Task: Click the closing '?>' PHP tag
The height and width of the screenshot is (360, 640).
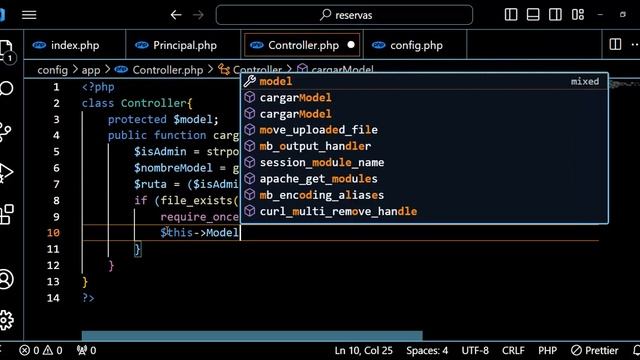Action: tap(88, 298)
